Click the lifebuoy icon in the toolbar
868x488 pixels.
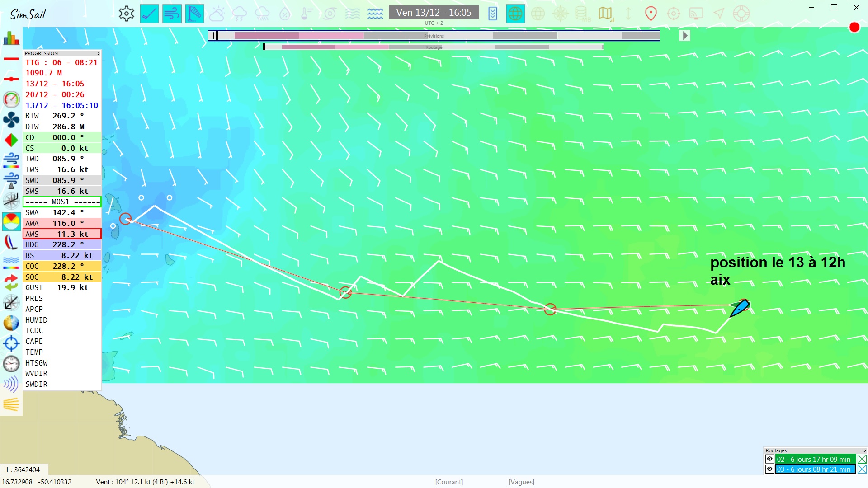(x=741, y=14)
